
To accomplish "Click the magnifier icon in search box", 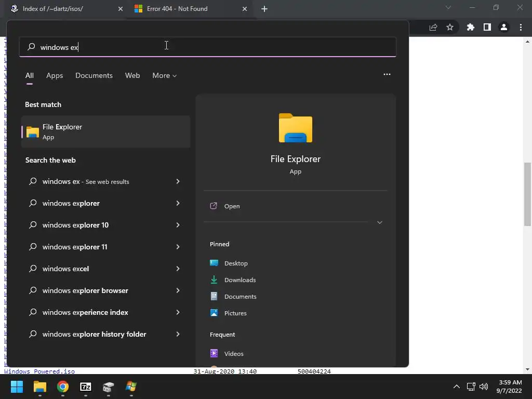I will [x=31, y=46].
